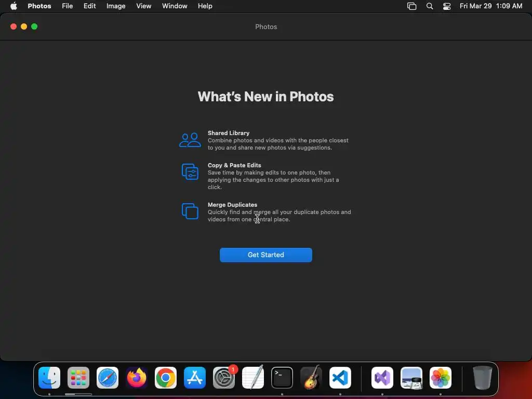Launch Google Chrome from the Dock
Screen dimensions: 532x399
pyautogui.click(x=166, y=378)
